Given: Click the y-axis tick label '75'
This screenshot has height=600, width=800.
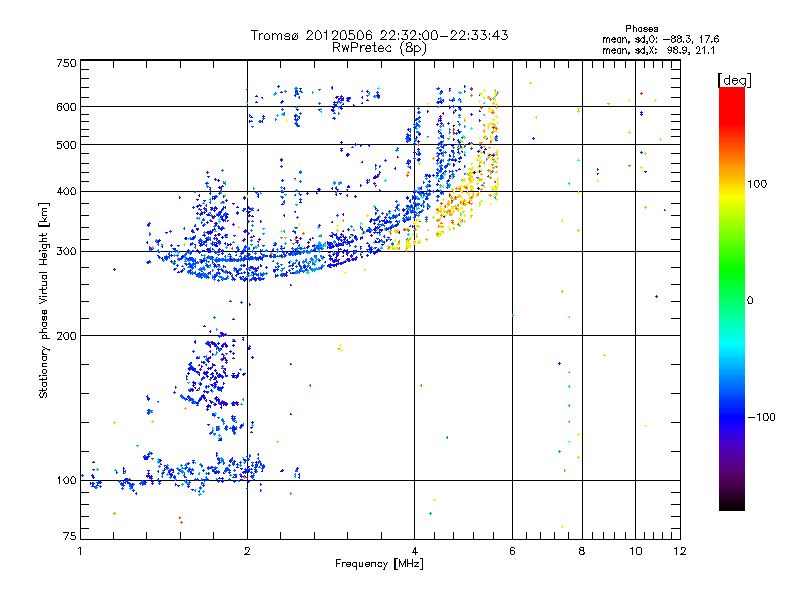Looking at the screenshot, I should click(70, 536).
